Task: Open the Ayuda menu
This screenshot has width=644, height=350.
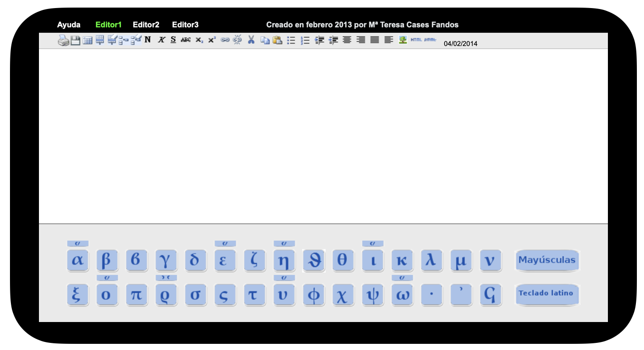Action: click(69, 25)
